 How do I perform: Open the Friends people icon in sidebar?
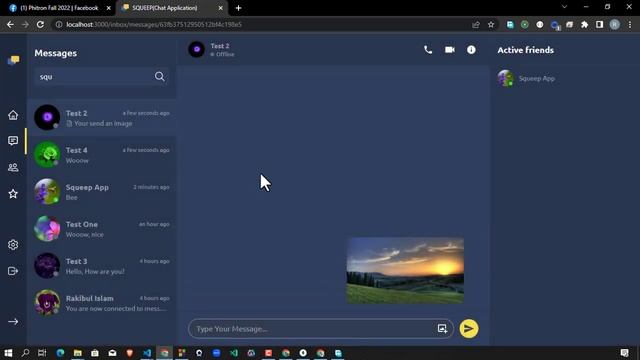[x=13, y=167]
